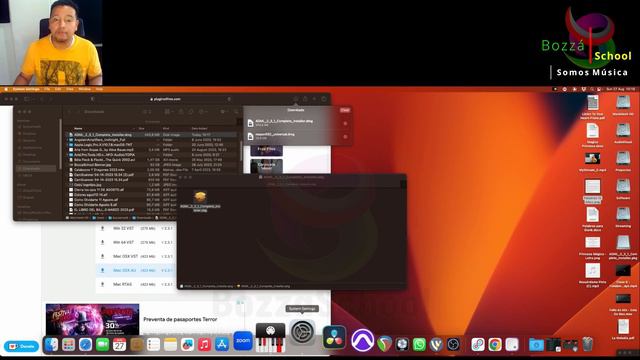Open Launchpad in the Dock
Viewport: 640px width, 360px height.
[68, 345]
